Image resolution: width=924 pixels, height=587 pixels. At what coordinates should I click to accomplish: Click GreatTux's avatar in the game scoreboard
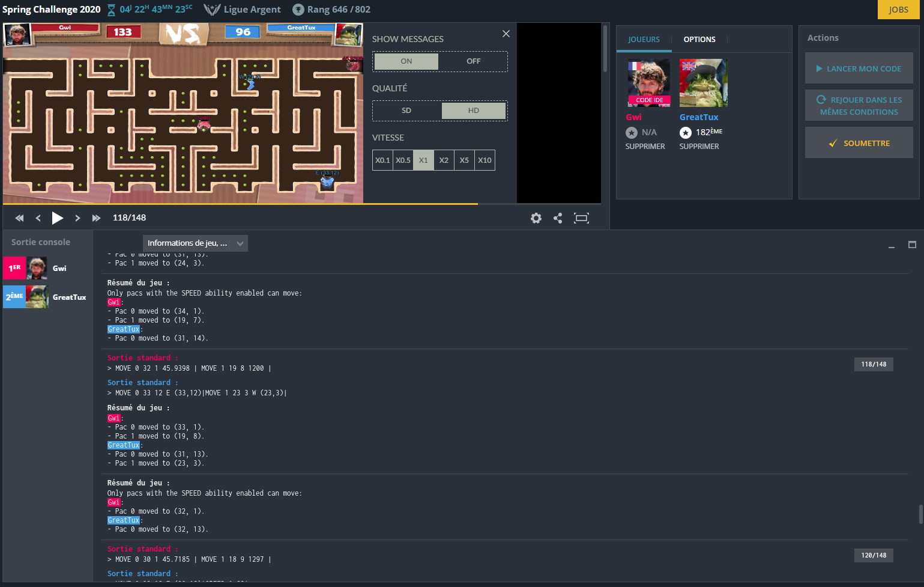[348, 34]
